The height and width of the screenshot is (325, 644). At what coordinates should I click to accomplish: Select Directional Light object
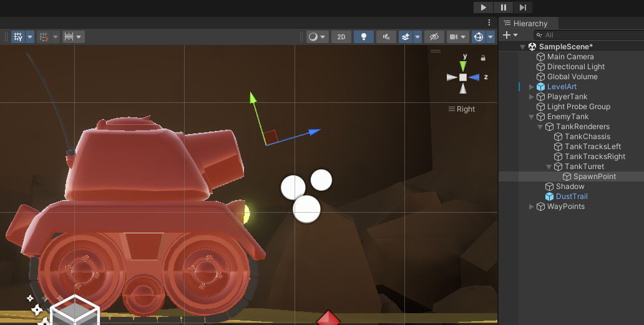[576, 67]
